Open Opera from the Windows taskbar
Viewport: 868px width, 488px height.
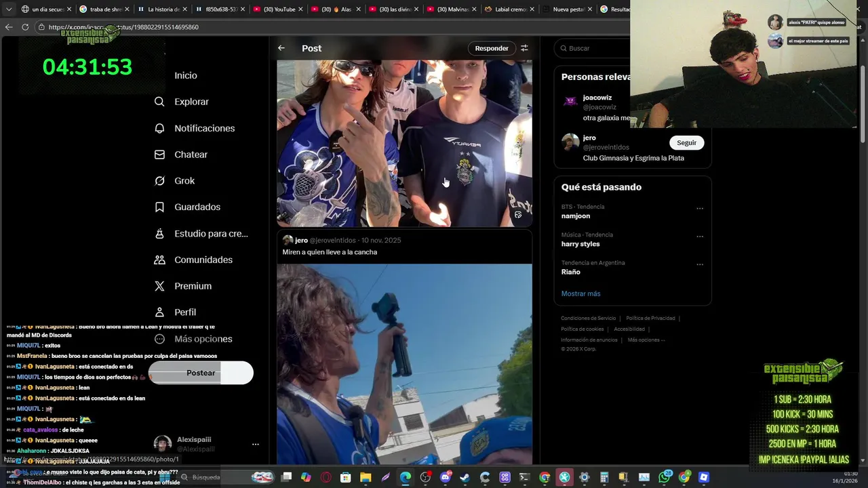[325, 477]
